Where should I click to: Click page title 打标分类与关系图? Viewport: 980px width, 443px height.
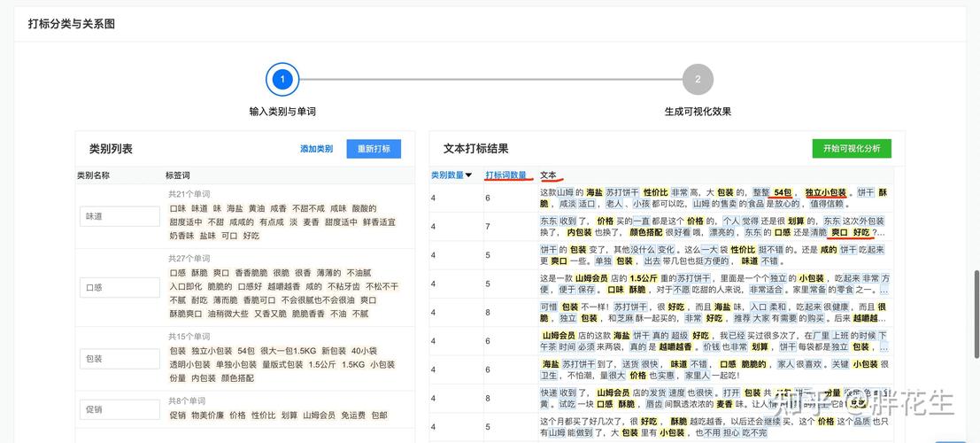click(71, 25)
